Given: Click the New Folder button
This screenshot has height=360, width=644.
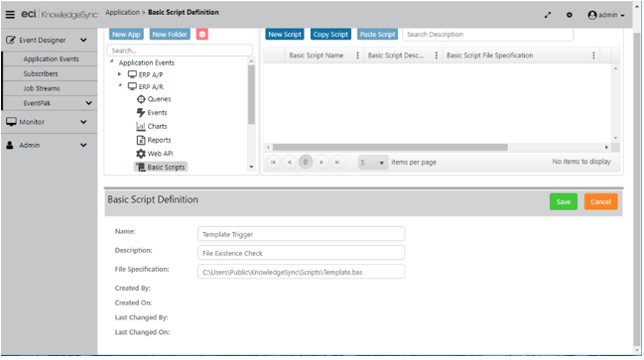Looking at the screenshot, I should click(170, 35).
